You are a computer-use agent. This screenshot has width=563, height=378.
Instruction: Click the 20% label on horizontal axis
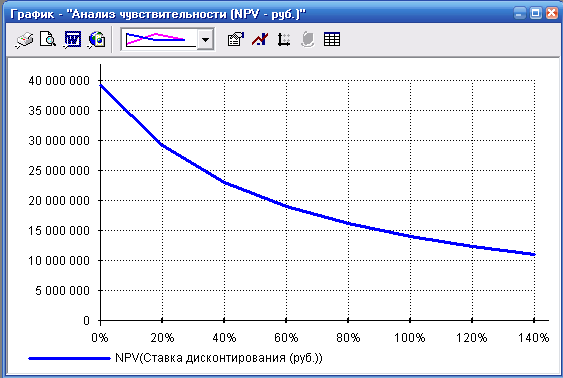pyautogui.click(x=162, y=338)
